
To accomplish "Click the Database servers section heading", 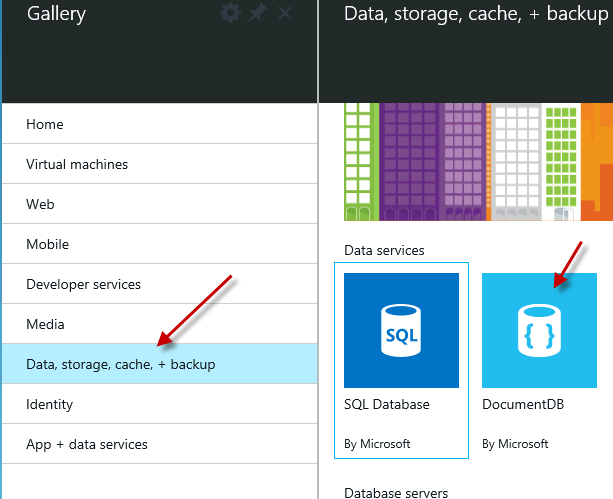I will point(396,492).
